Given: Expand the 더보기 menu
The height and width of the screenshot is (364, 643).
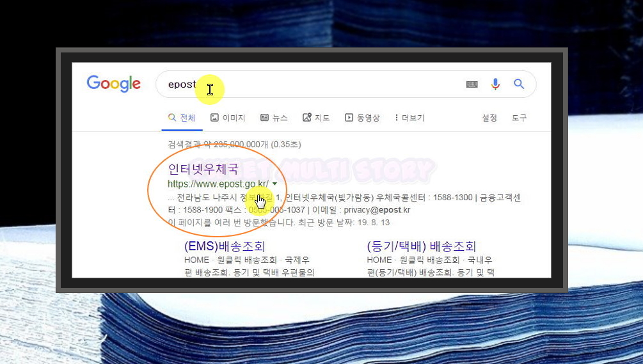Looking at the screenshot, I should click(x=409, y=118).
